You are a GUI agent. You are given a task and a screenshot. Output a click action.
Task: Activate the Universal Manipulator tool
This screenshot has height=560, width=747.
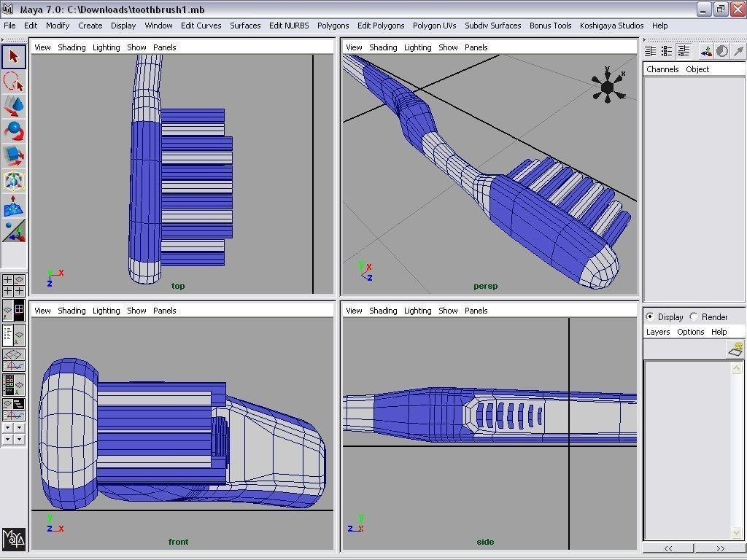pos(14,181)
